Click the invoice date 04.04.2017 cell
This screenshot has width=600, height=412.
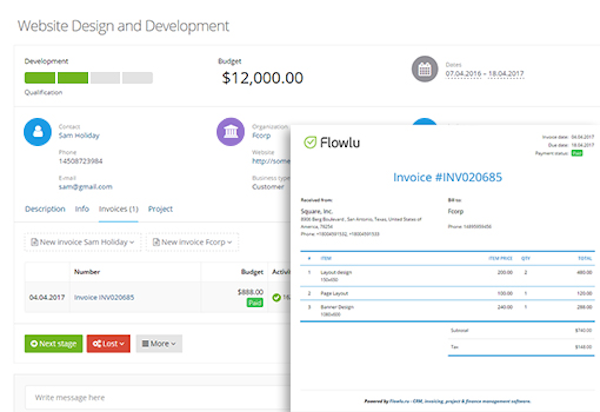pyautogui.click(x=47, y=297)
